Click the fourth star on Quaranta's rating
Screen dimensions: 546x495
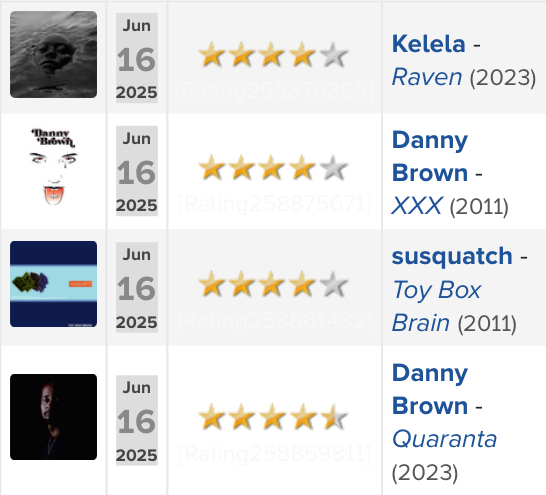click(x=303, y=417)
